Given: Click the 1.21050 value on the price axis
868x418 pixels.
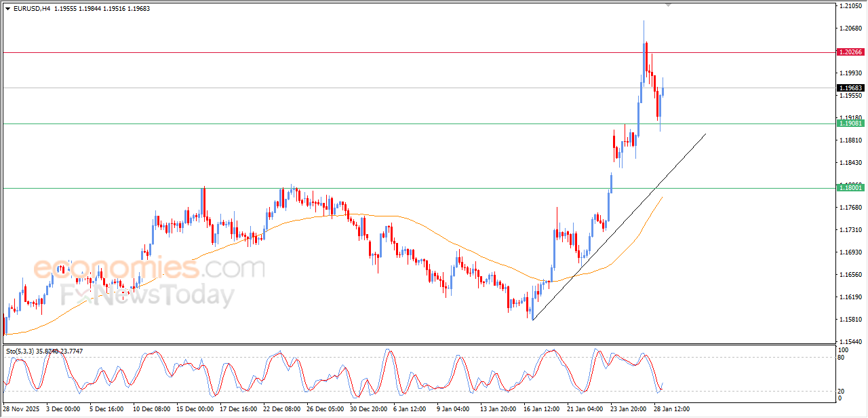Looking at the screenshot, I should click(850, 5).
